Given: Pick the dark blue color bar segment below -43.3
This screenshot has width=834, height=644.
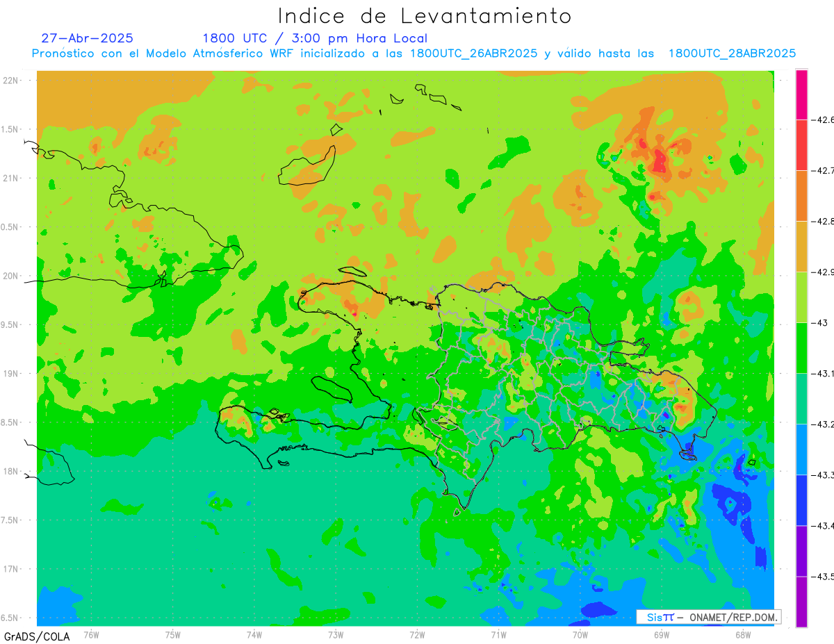Looking at the screenshot, I should [801, 499].
